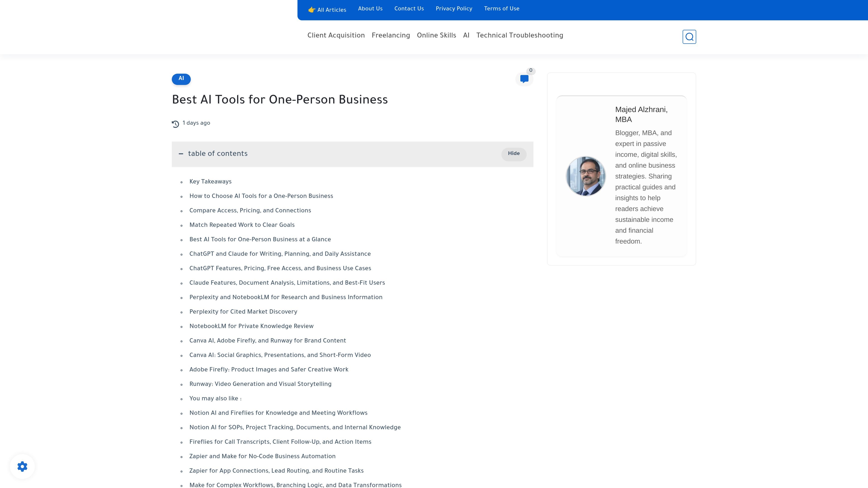The height and width of the screenshot is (488, 868).
Task: Jump to Notion AI and Fireflies for Knowledge
Action: [x=278, y=413]
